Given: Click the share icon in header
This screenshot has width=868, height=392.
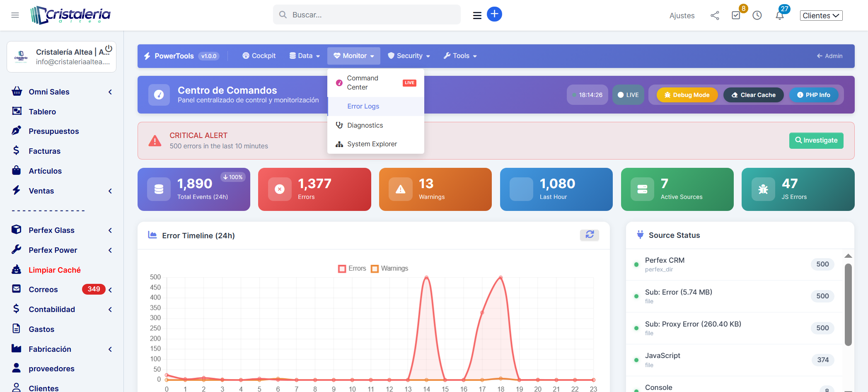Looking at the screenshot, I should 715,16.
